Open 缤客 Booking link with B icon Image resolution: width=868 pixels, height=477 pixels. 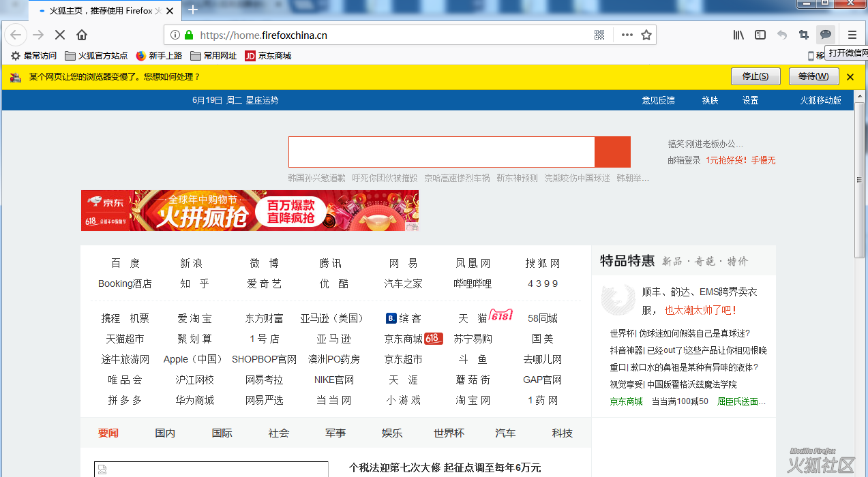tap(404, 318)
